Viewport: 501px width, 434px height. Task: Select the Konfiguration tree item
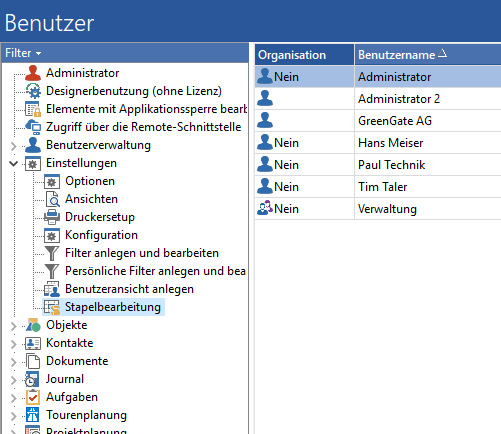101,235
